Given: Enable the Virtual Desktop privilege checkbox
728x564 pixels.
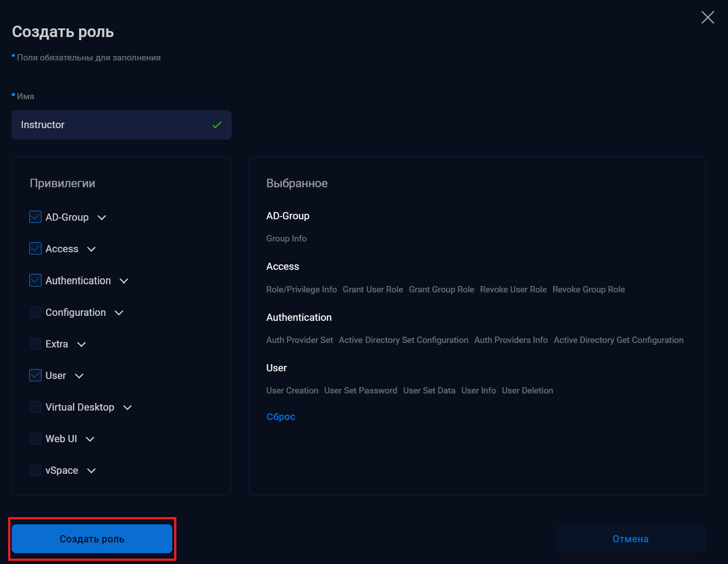Looking at the screenshot, I should (x=35, y=407).
